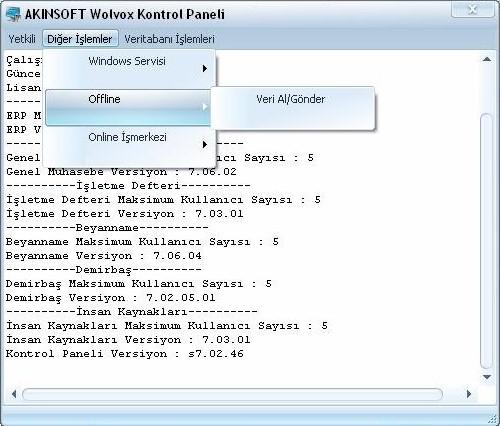Expand the Windows Servisi submenu arrow
Screen dimensions: 500x426
[205, 69]
